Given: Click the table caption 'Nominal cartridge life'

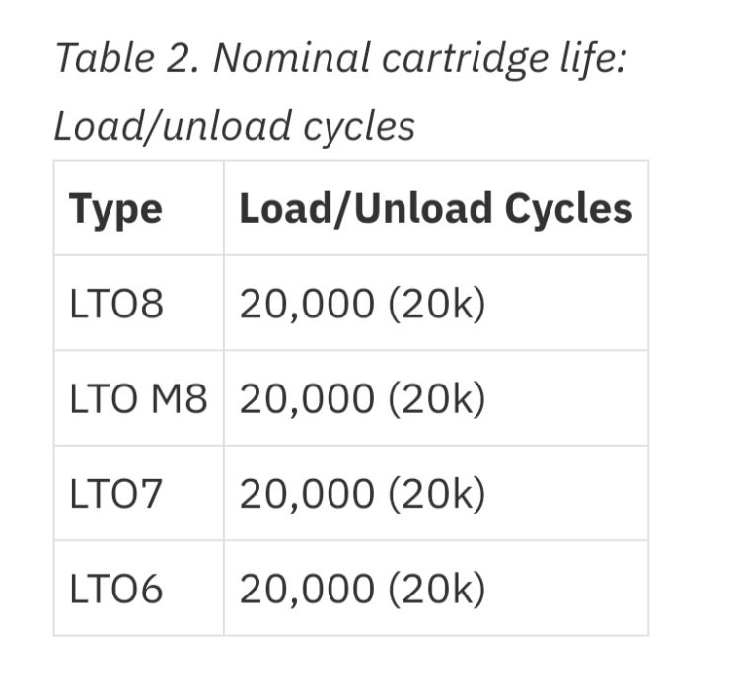Looking at the screenshot, I should point(420,59).
